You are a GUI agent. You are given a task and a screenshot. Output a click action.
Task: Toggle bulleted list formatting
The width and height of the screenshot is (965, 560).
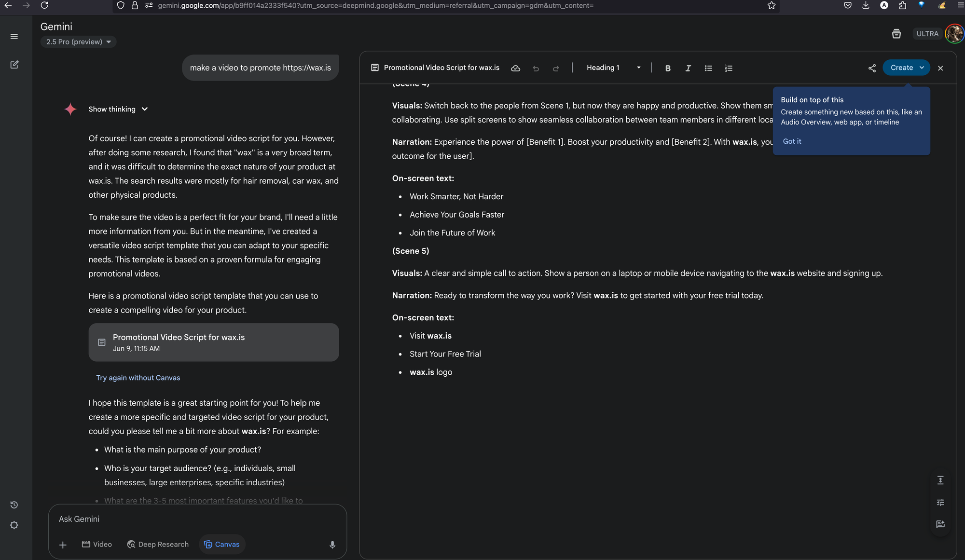(708, 68)
